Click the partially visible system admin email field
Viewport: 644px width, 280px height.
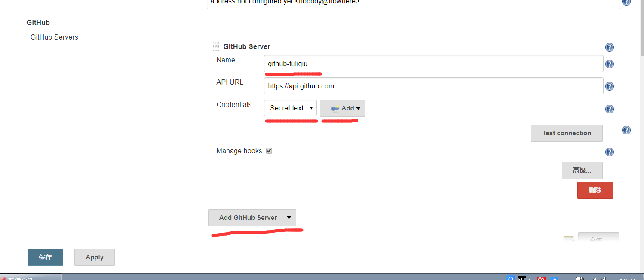coord(413,4)
